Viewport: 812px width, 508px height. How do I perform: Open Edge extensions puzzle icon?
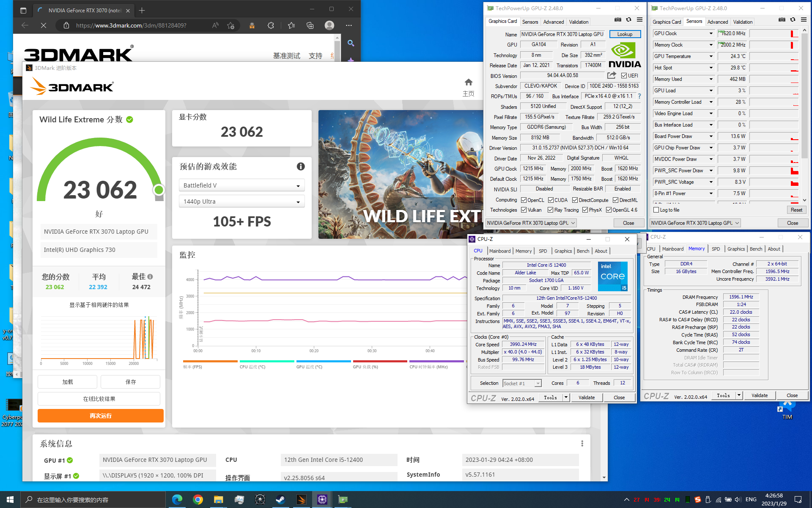point(271,25)
